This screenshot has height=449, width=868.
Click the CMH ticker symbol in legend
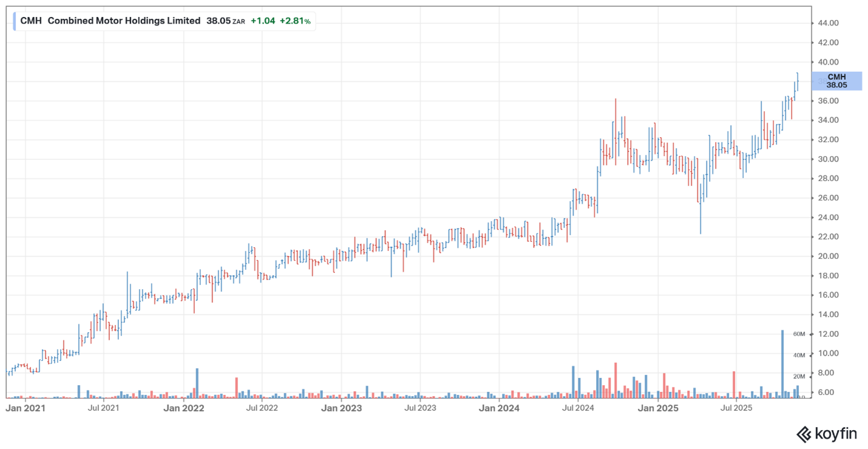click(x=31, y=21)
